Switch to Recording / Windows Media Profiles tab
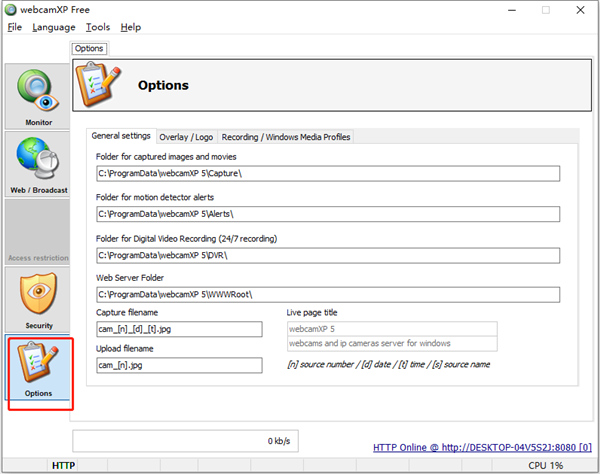 pyautogui.click(x=285, y=137)
